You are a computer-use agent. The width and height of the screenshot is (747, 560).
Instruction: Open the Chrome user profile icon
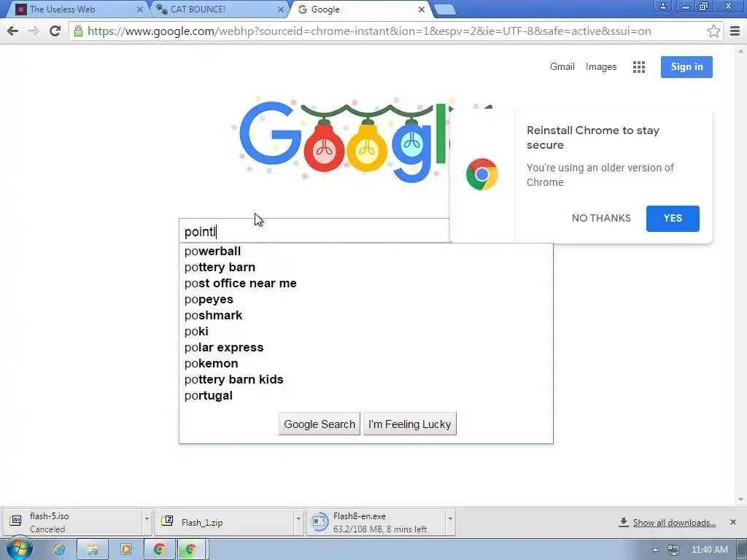(x=662, y=7)
